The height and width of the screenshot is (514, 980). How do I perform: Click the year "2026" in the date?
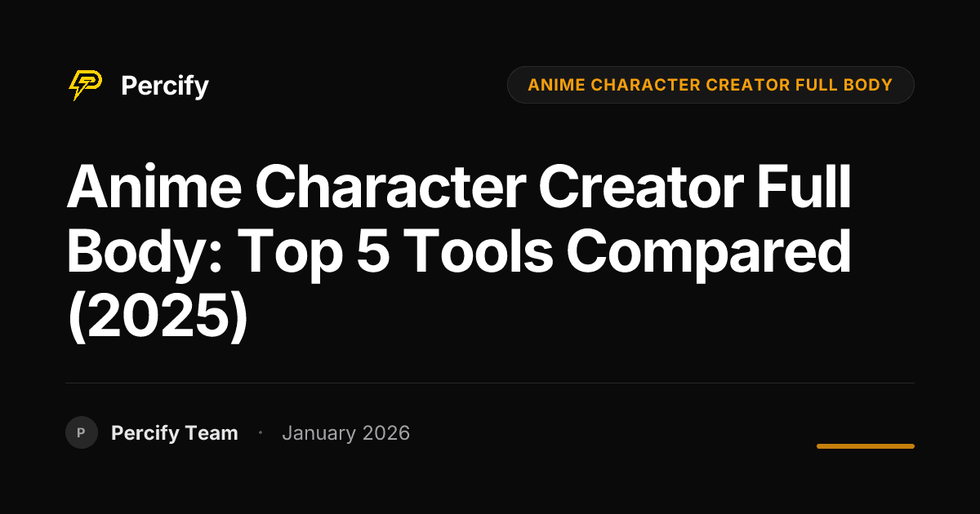[384, 433]
